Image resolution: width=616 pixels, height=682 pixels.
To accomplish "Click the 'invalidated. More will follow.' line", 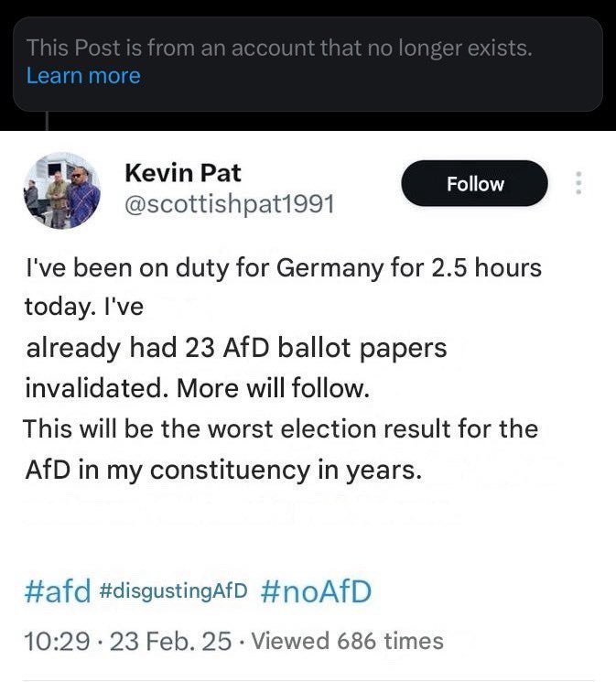I will [197, 388].
